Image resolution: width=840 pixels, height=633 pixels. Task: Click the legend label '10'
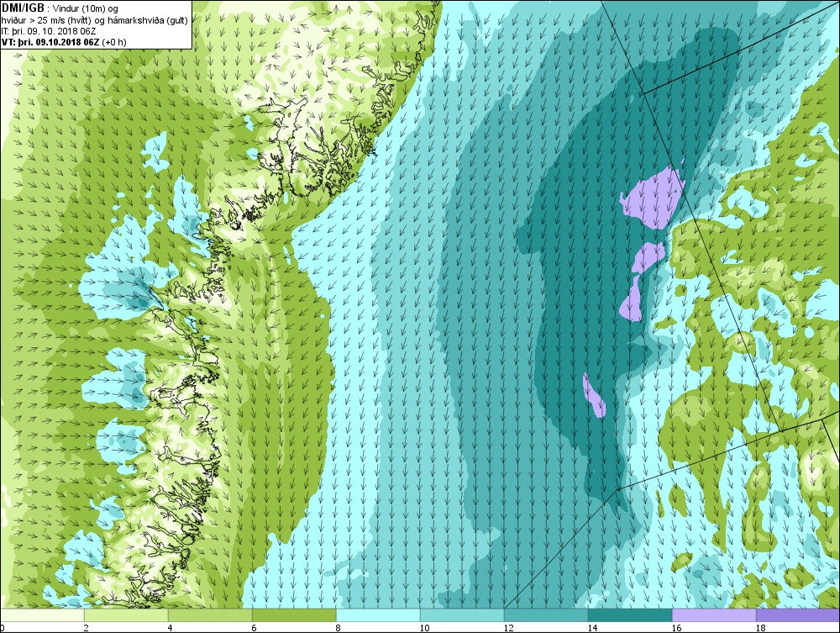pos(424,628)
